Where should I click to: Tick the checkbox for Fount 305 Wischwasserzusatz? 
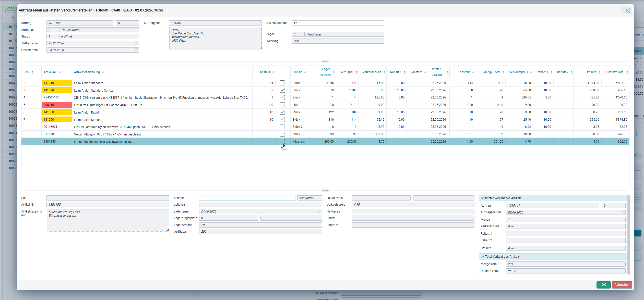tap(282, 141)
